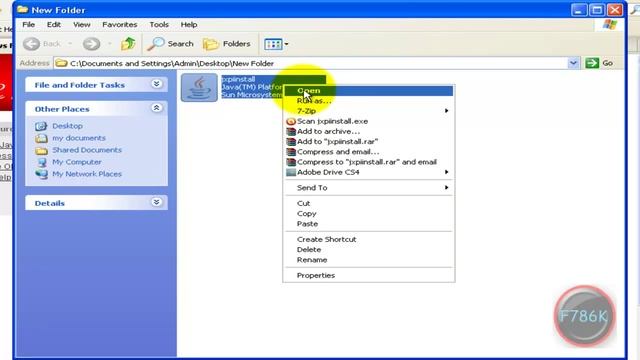The height and width of the screenshot is (360, 640).
Task: Click the my documents folder icon
Action: 41,138
